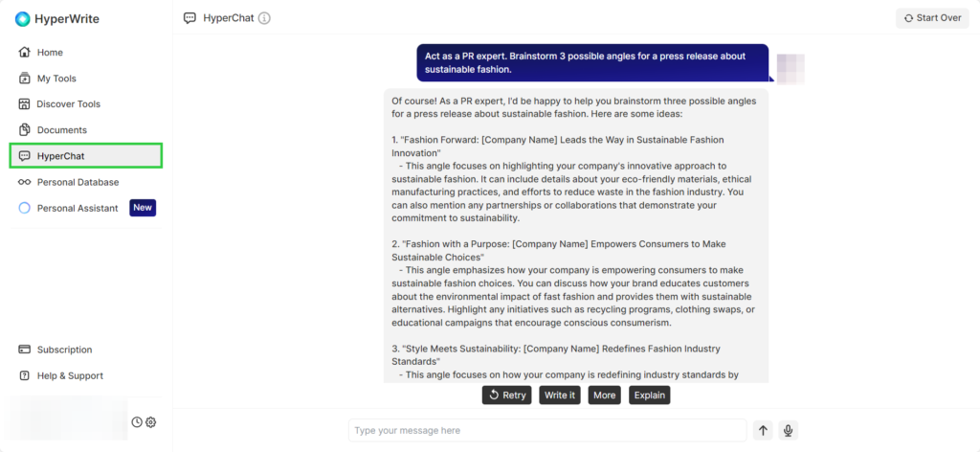This screenshot has width=980, height=452.
Task: Click the Retry button
Action: point(506,395)
